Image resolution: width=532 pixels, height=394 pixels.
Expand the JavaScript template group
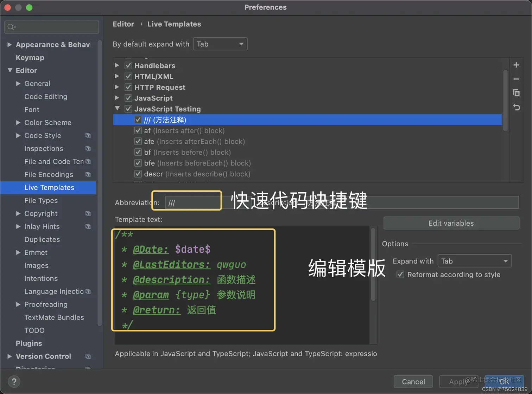[117, 98]
